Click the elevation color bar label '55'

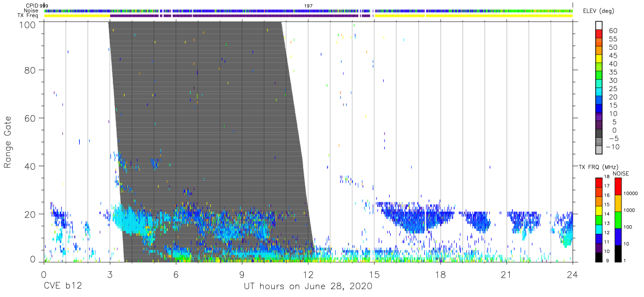point(613,39)
